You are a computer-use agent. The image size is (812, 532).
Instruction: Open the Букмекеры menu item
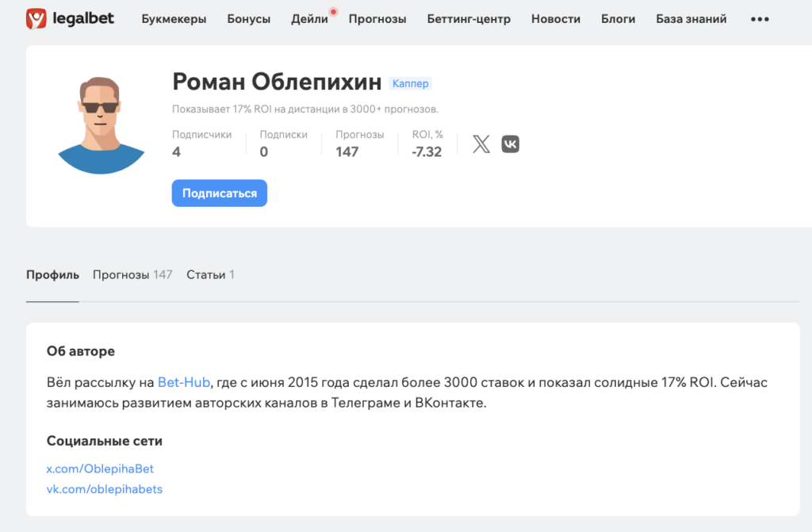tap(174, 19)
